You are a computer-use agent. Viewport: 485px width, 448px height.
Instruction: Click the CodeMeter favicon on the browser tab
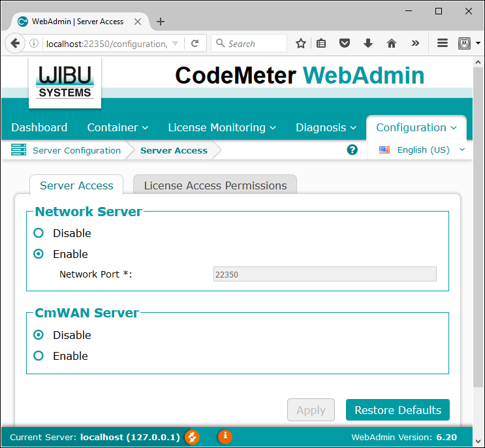pos(23,22)
